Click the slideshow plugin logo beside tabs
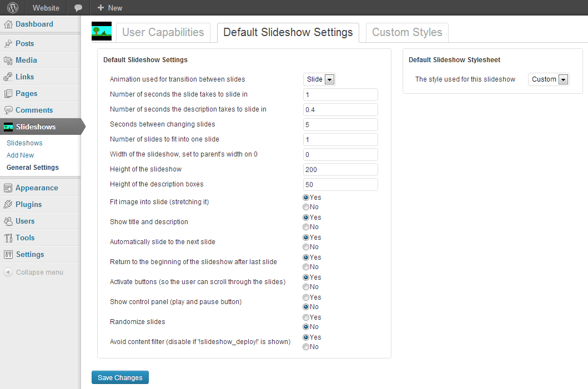The image size is (588, 389). pos(102,31)
